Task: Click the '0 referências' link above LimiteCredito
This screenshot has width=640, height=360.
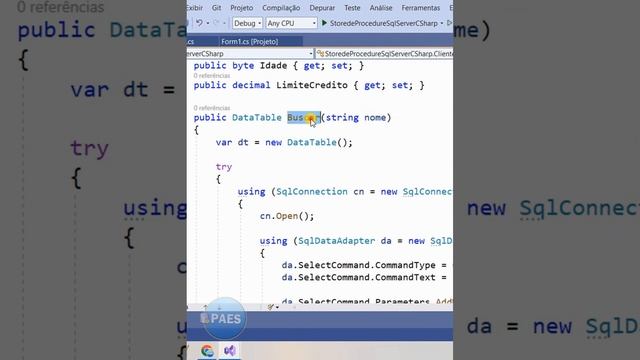Action: 212,76
